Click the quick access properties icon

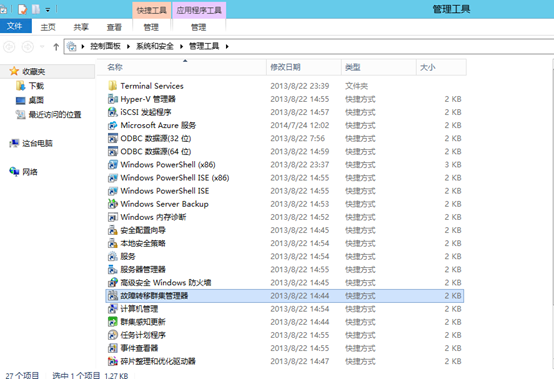tap(23, 10)
